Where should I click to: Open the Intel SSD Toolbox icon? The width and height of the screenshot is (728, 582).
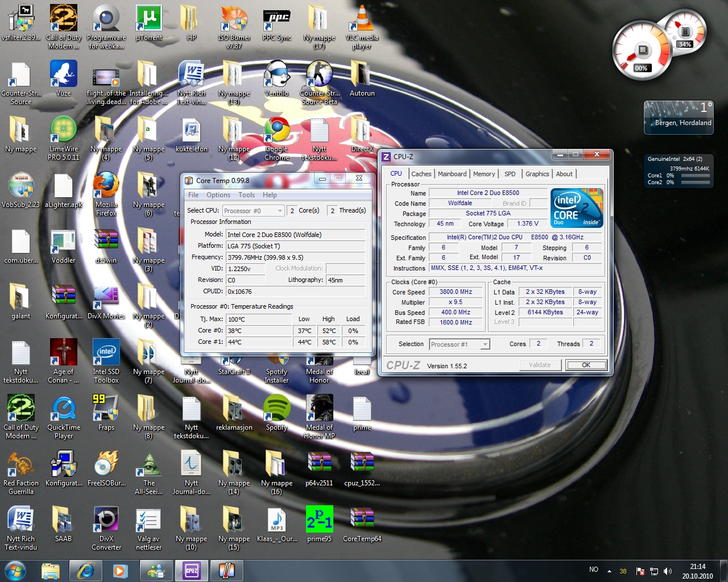pos(106,361)
